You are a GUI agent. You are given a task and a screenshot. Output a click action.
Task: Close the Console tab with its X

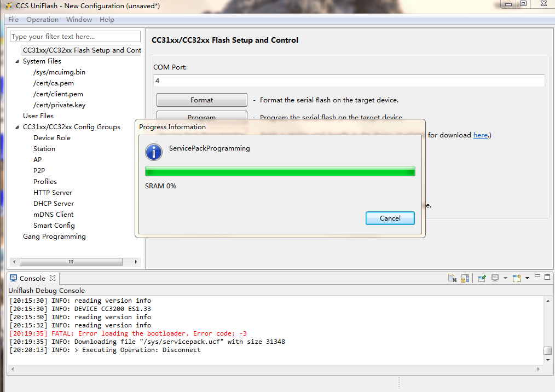(53, 278)
